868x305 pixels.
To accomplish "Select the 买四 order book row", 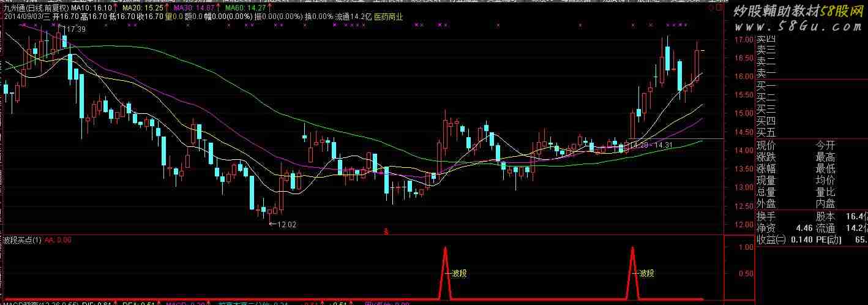I will pos(766,121).
